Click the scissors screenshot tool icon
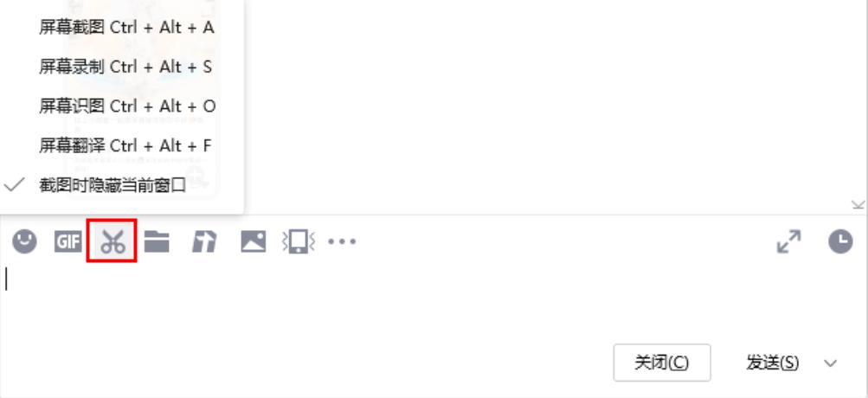The height and width of the screenshot is (398, 868). pyautogui.click(x=113, y=242)
